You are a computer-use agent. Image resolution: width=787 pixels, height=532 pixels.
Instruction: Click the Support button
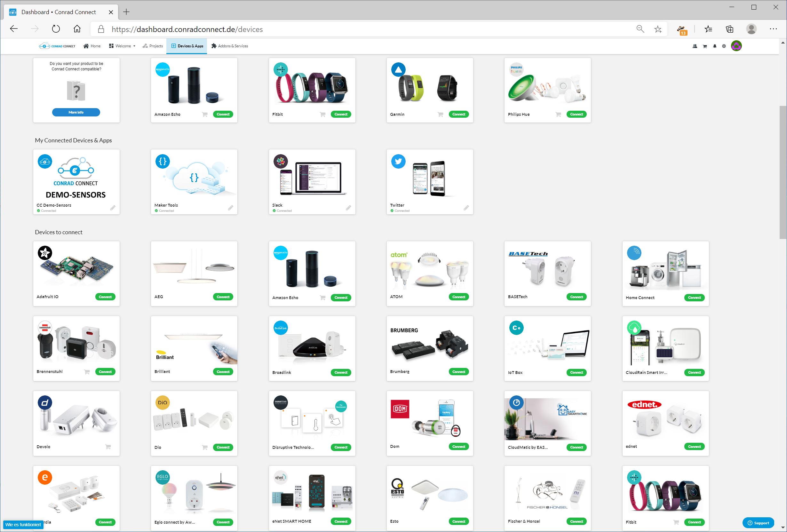[x=758, y=523]
